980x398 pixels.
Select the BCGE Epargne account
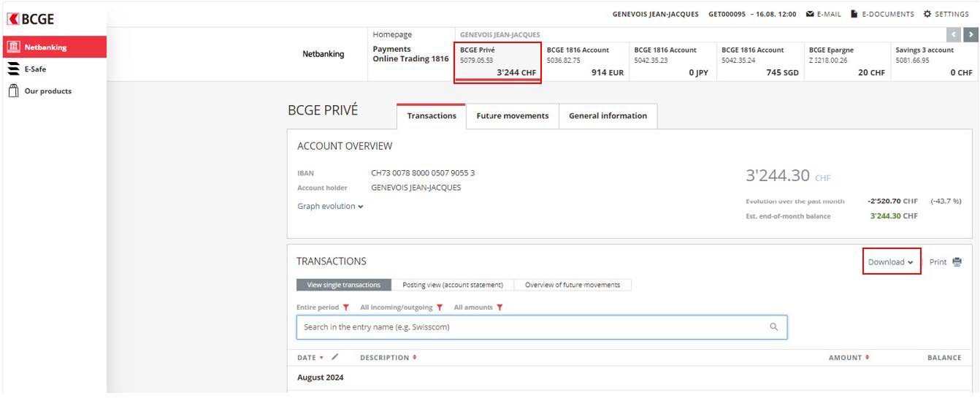pyautogui.click(x=847, y=62)
